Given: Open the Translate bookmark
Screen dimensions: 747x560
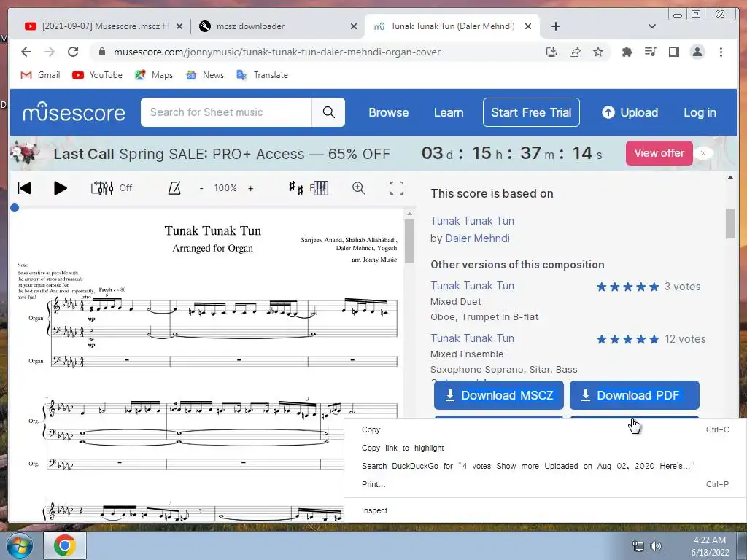Looking at the screenshot, I should tap(262, 75).
